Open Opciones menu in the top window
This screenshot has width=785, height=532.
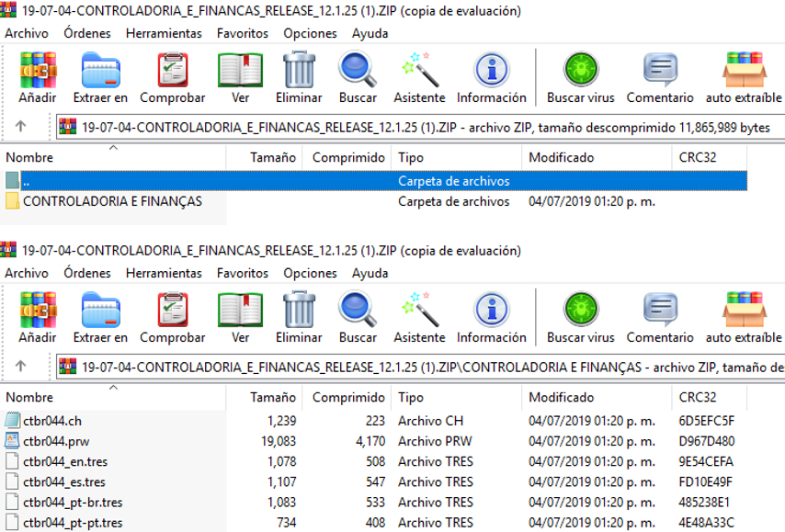click(x=310, y=33)
